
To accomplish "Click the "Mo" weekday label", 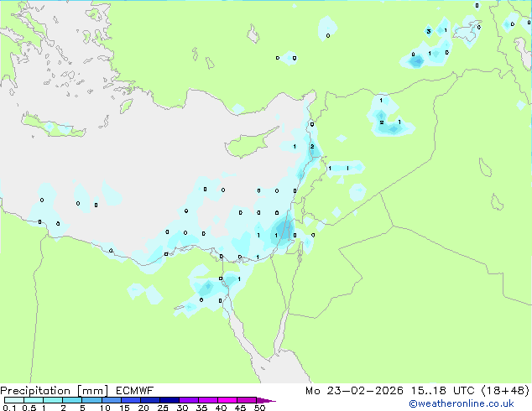I will click(x=312, y=391).
